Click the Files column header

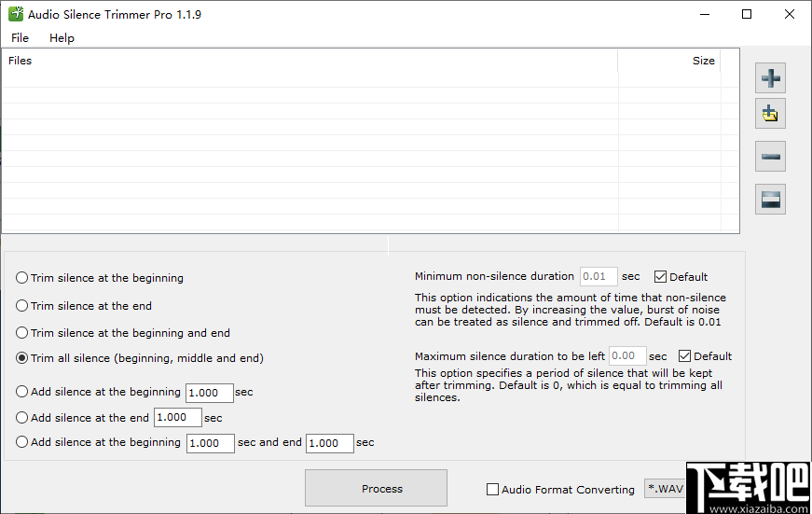click(x=310, y=61)
